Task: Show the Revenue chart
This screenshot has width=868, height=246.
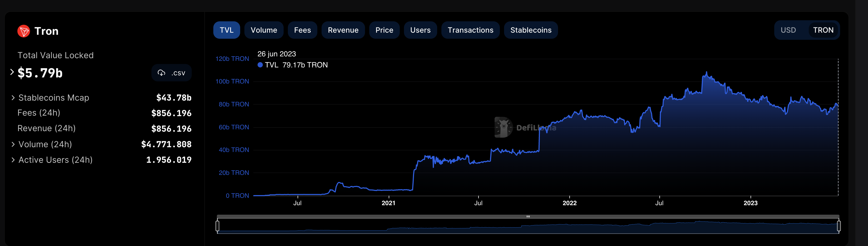Action: point(343,30)
